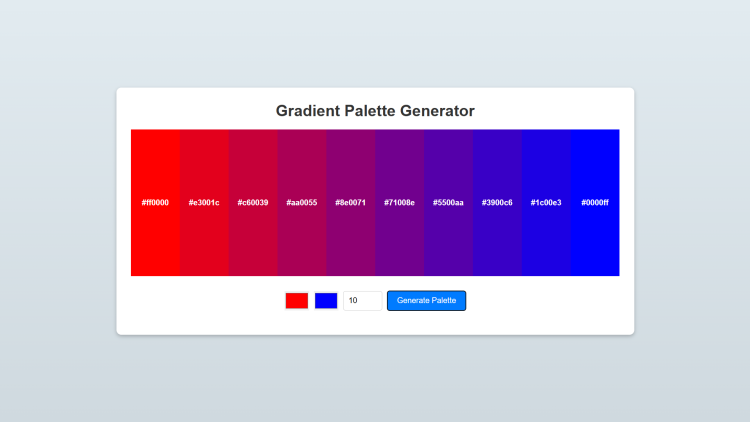Pick the #c60039 crimson swatch
The image size is (750, 422).
click(x=253, y=202)
